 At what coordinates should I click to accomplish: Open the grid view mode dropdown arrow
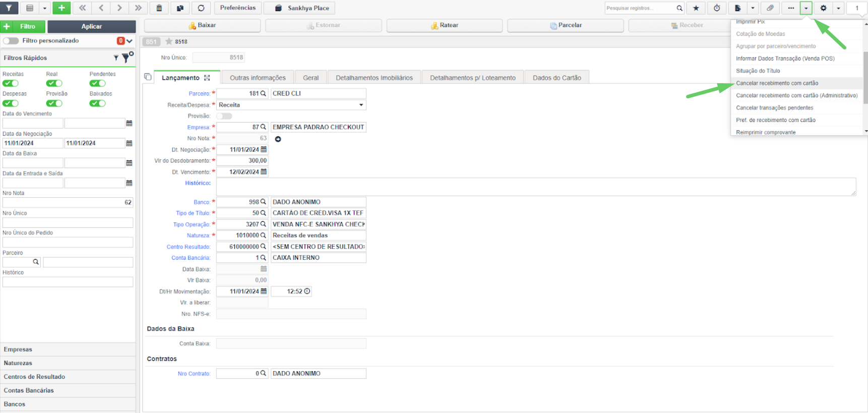point(44,8)
